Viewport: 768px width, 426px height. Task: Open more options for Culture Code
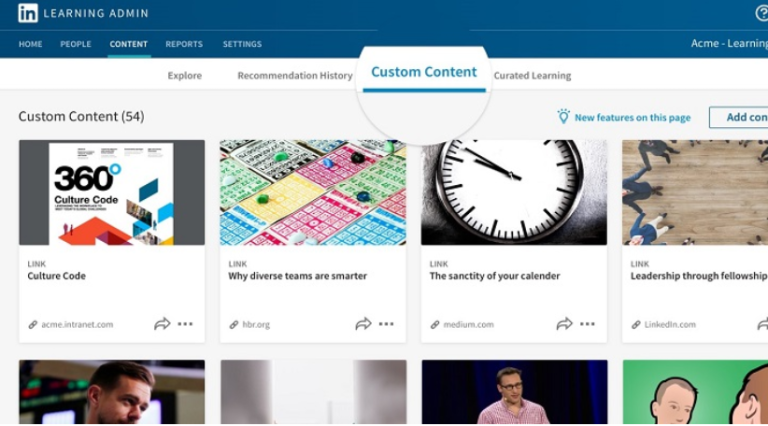click(185, 324)
